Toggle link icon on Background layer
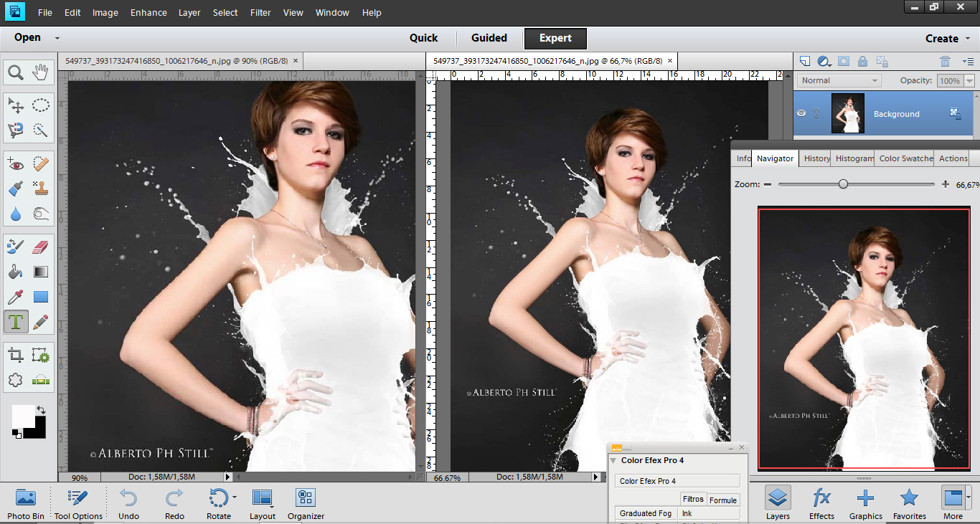 816,113
